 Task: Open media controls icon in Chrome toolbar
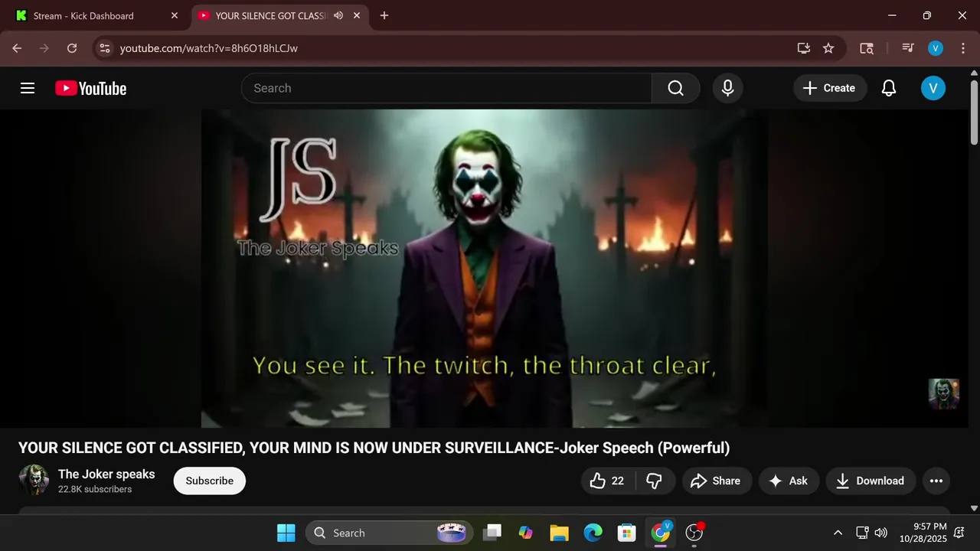pos(908,48)
